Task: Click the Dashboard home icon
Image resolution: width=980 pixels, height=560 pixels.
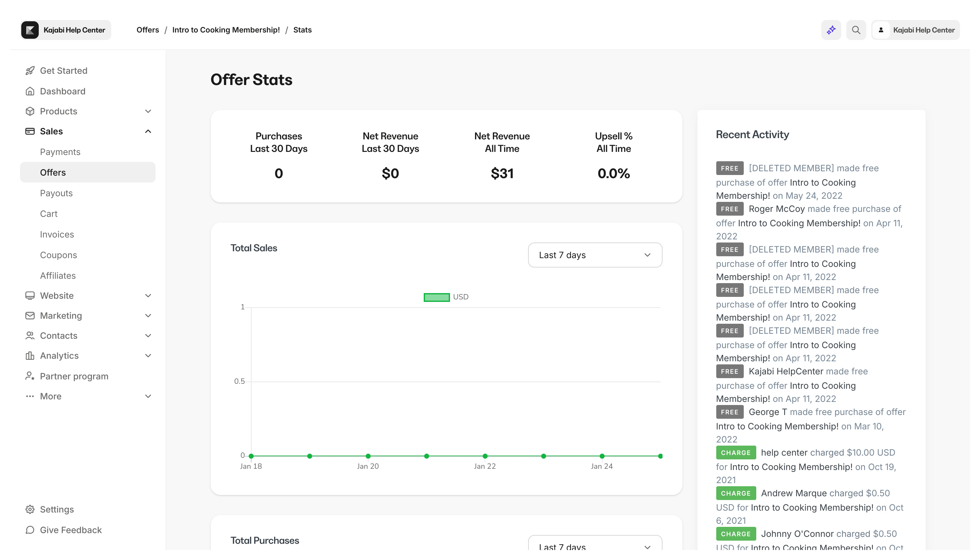Action: tap(30, 91)
